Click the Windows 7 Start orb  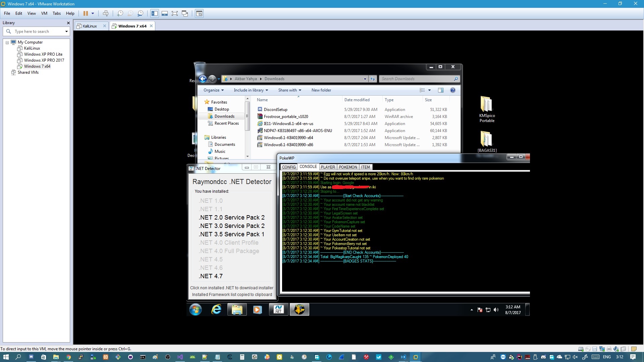point(196,309)
